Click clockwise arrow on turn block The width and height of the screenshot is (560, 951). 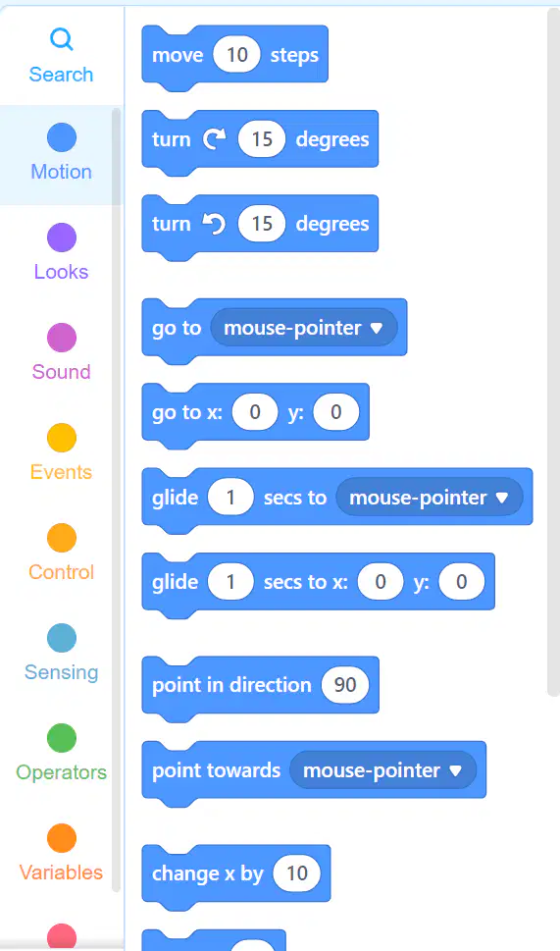tap(214, 139)
